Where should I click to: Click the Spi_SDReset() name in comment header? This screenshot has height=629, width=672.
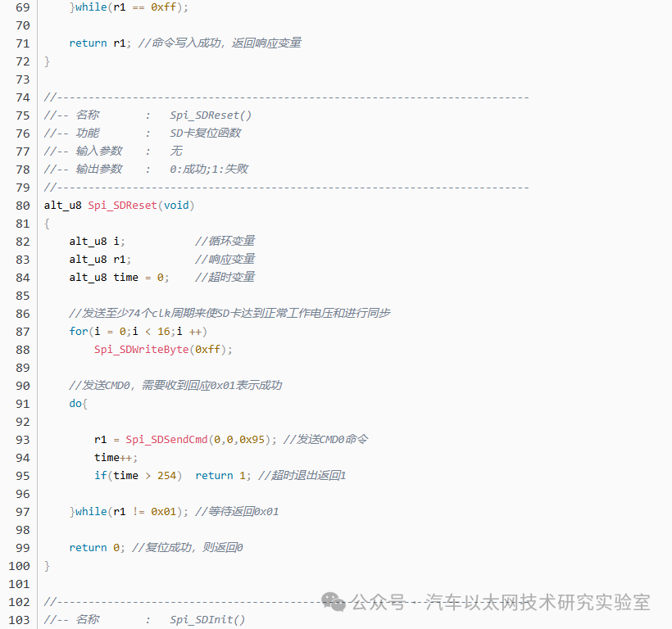tap(211, 115)
